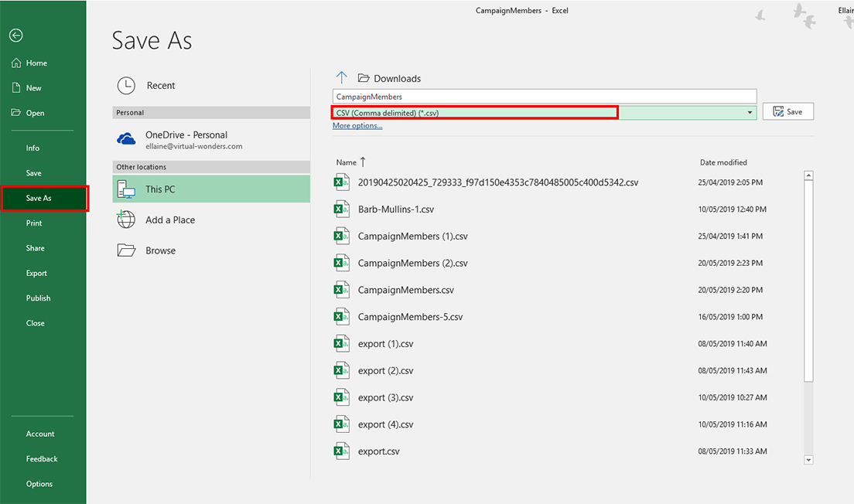Select file name CampaignMembers-5.csv

(410, 317)
